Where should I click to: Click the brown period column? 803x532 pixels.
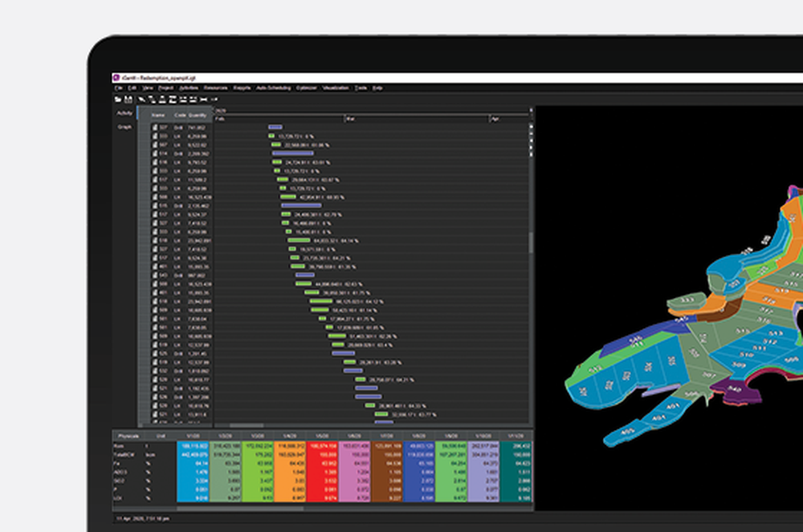point(387,472)
